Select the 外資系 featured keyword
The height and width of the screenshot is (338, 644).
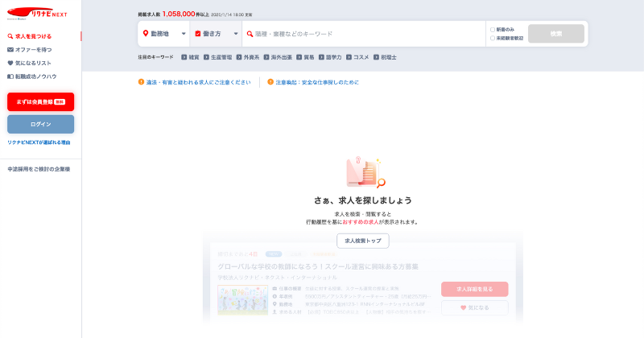click(248, 57)
